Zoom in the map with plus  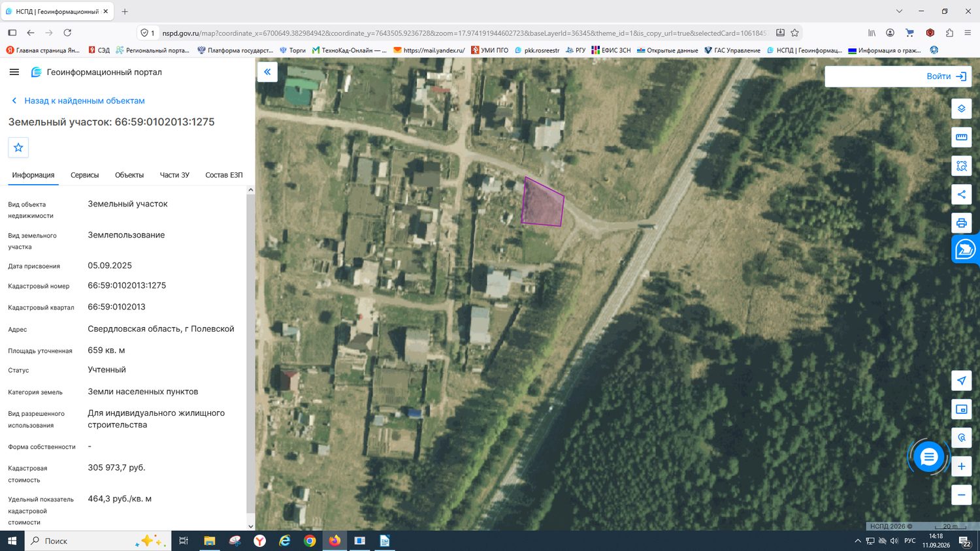tap(961, 466)
